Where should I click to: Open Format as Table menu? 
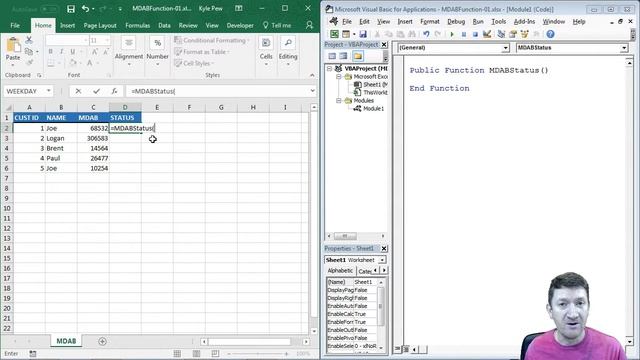202,52
